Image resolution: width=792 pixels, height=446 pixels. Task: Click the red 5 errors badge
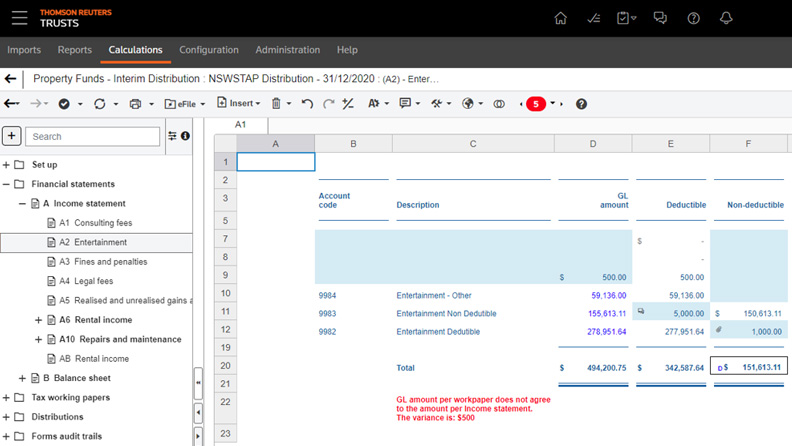(536, 103)
